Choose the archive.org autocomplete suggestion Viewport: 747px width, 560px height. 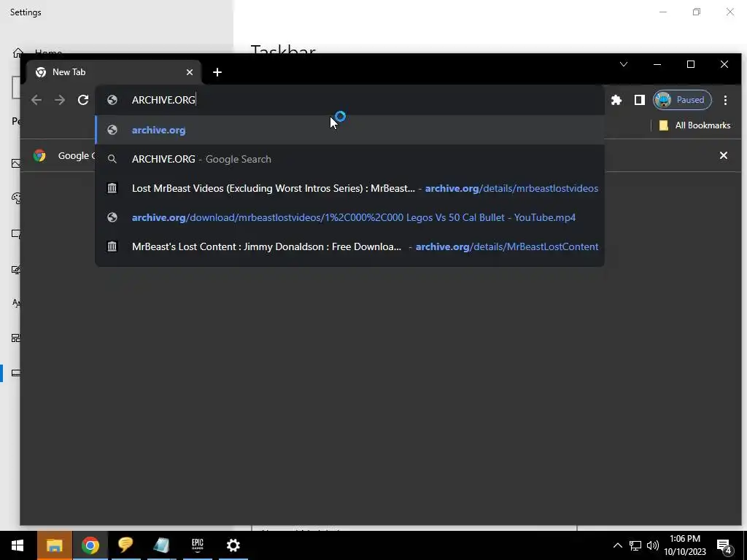click(350, 130)
